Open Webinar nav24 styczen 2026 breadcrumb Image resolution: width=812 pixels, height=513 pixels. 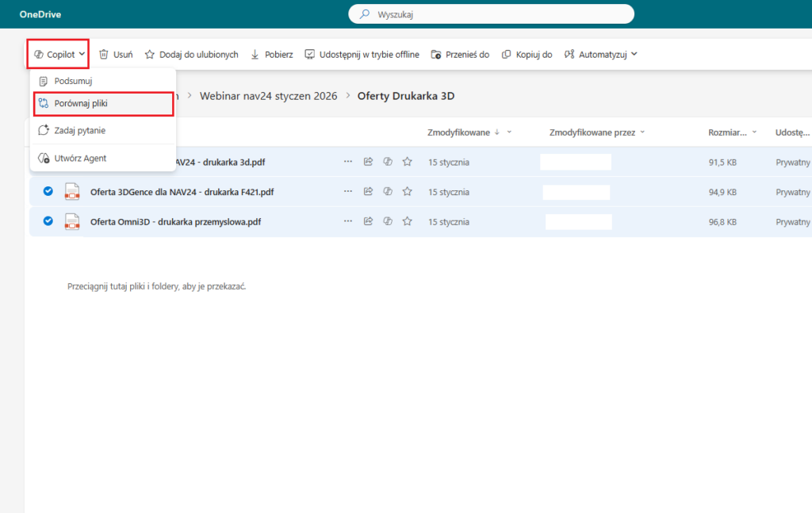[268, 96]
